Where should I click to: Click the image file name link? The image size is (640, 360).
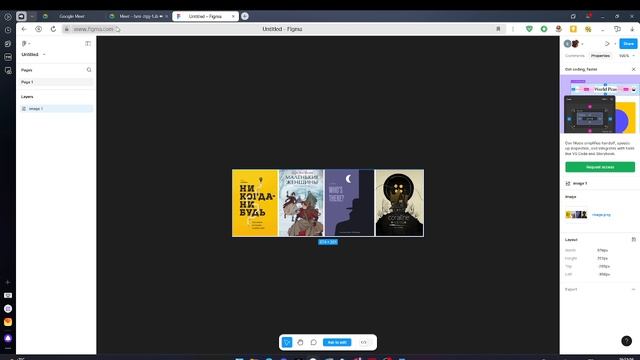click(601, 215)
